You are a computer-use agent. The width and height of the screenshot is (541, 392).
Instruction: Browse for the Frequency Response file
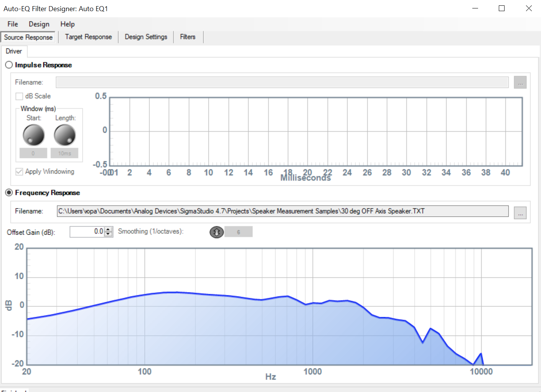click(520, 213)
